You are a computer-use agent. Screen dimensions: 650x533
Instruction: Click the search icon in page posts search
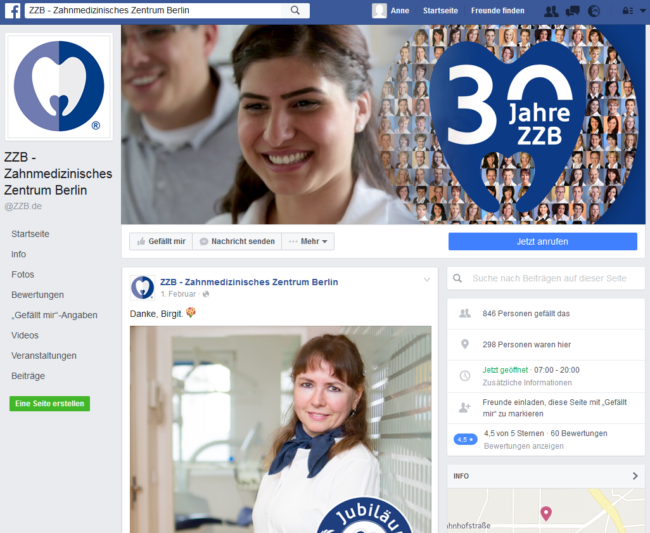(457, 278)
